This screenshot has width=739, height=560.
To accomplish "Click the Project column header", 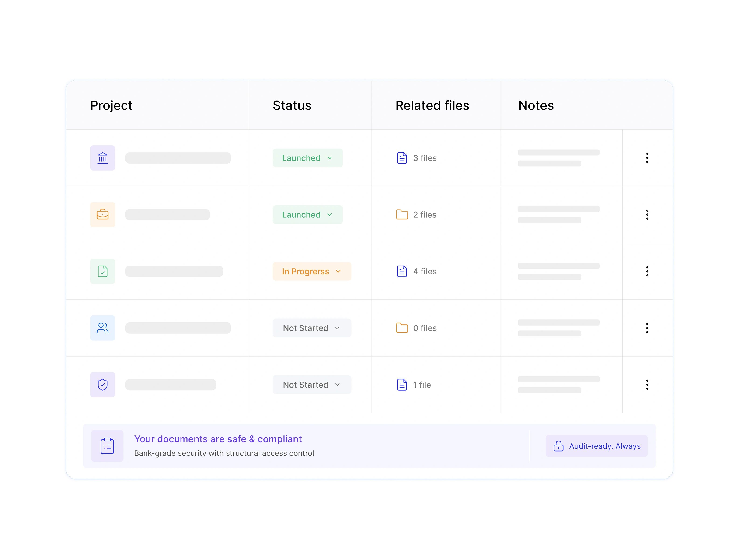I will (x=111, y=105).
